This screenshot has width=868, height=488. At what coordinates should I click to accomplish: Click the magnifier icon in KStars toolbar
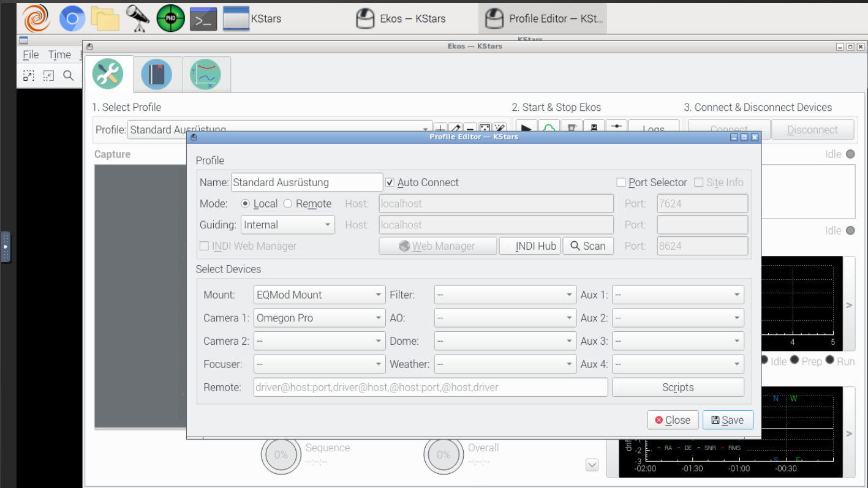pos(69,75)
